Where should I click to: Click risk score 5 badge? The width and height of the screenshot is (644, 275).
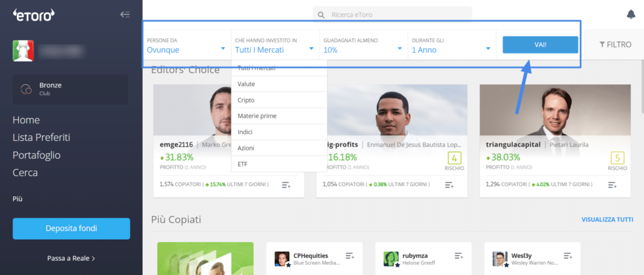coord(618,158)
